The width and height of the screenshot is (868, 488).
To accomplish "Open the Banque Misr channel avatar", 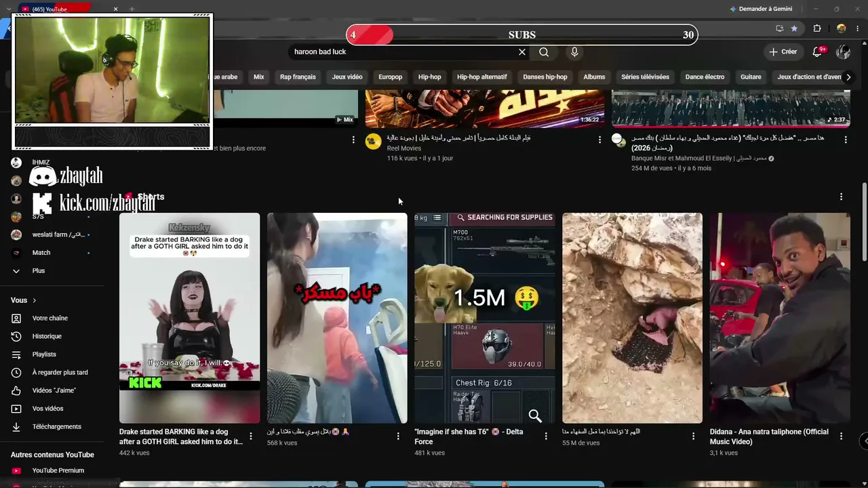I will [618, 140].
